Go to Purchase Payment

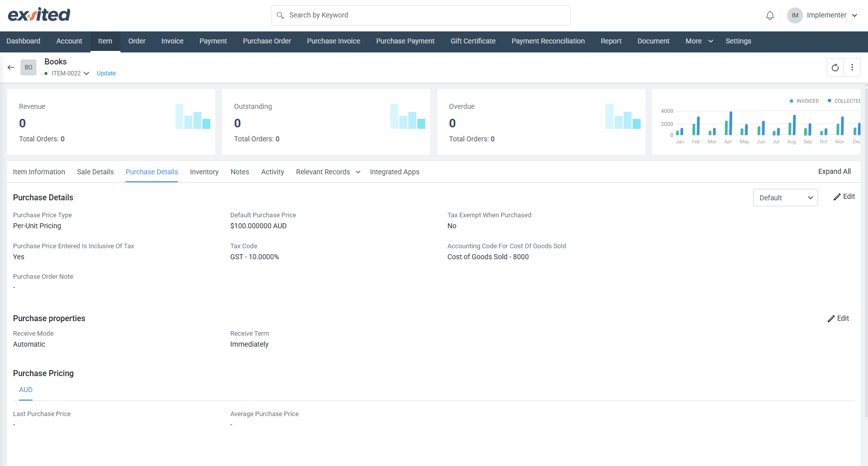[405, 41]
